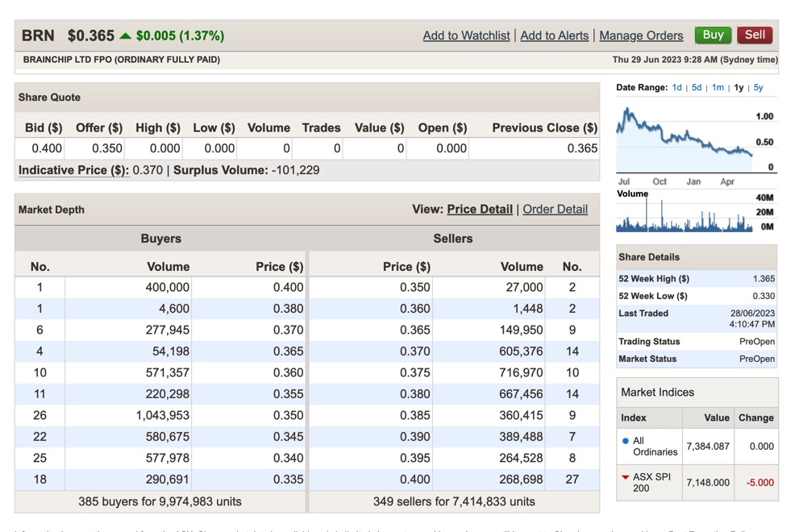
Task: Click seller volume 360,415
Action: pyautogui.click(x=521, y=415)
